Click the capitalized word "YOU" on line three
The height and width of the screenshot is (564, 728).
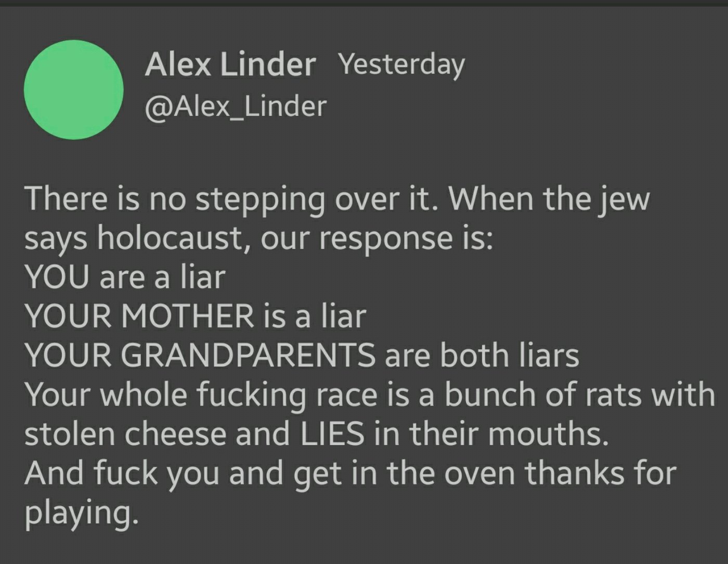tap(57, 277)
